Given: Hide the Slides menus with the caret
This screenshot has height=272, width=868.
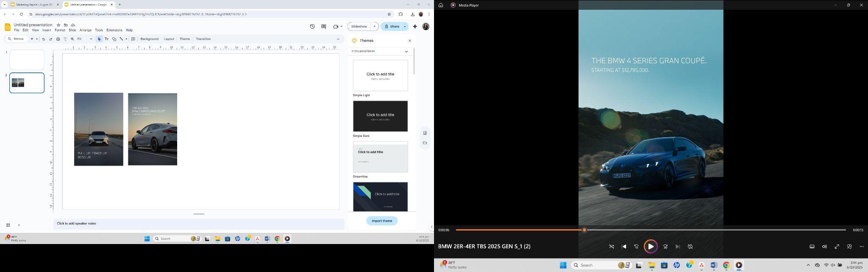Looking at the screenshot, I should click(x=338, y=39).
